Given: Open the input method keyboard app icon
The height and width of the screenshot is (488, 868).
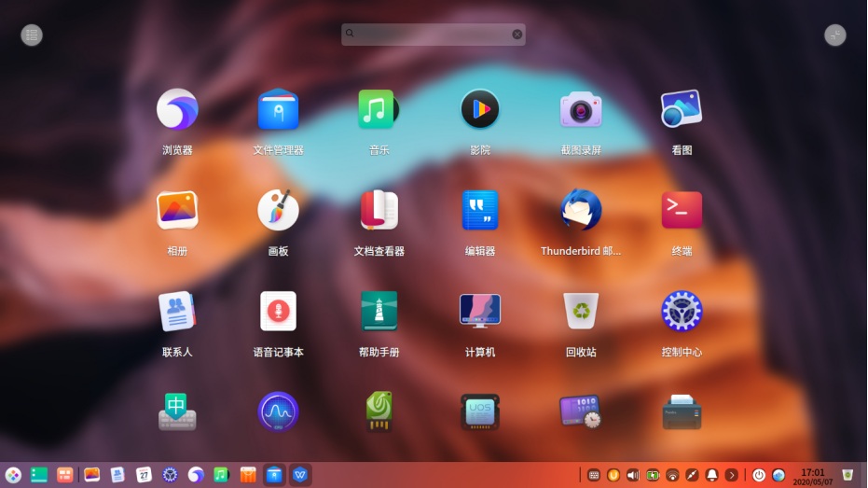Looking at the screenshot, I should pos(177,412).
